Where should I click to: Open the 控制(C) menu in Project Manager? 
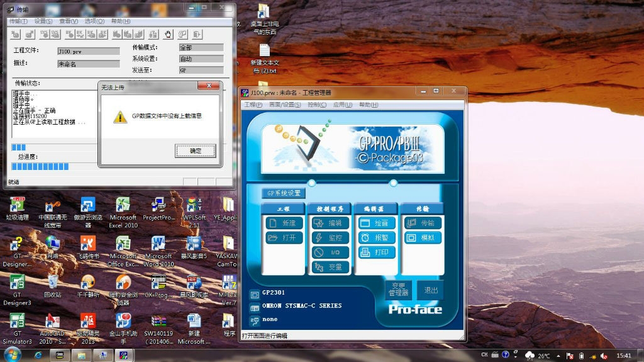[x=317, y=105]
